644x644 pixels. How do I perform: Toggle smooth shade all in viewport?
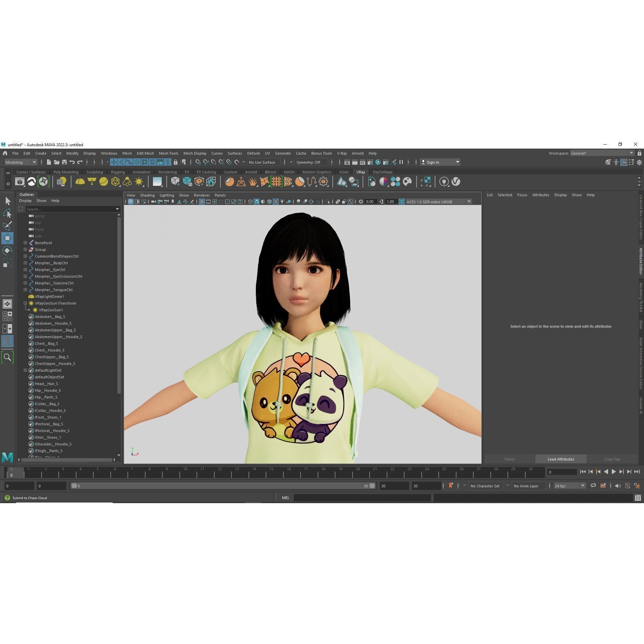coord(257,202)
